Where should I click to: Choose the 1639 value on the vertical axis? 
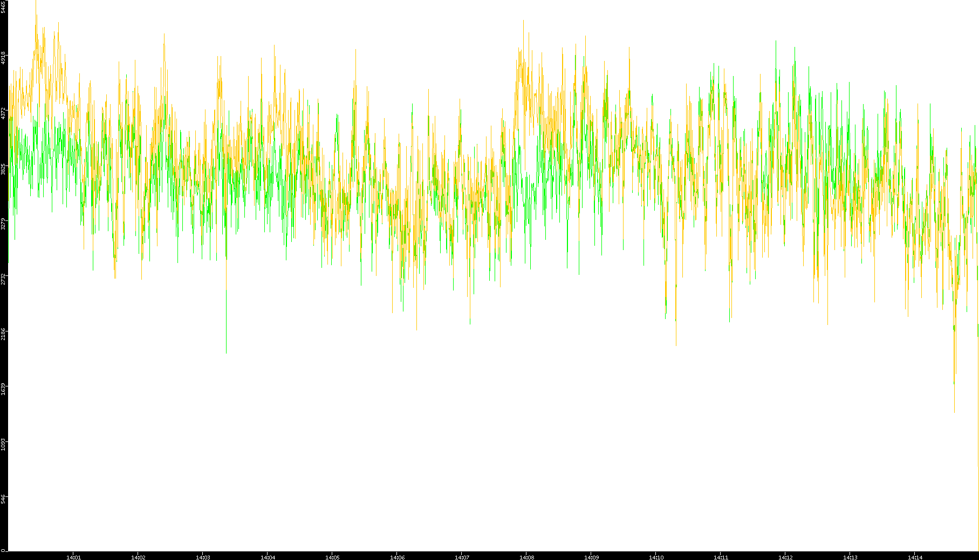(x=3, y=389)
